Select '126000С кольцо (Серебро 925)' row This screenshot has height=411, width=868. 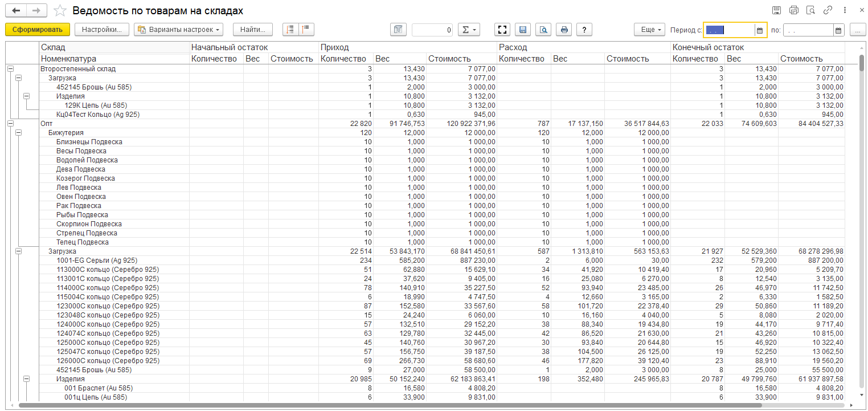442,361
